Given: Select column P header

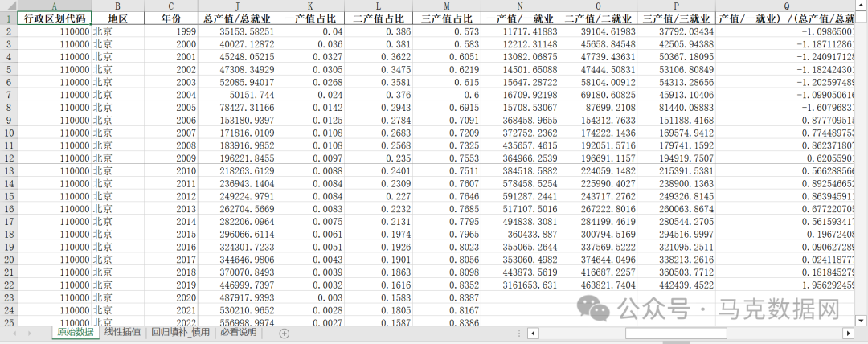Looking at the screenshot, I should click(x=676, y=6).
